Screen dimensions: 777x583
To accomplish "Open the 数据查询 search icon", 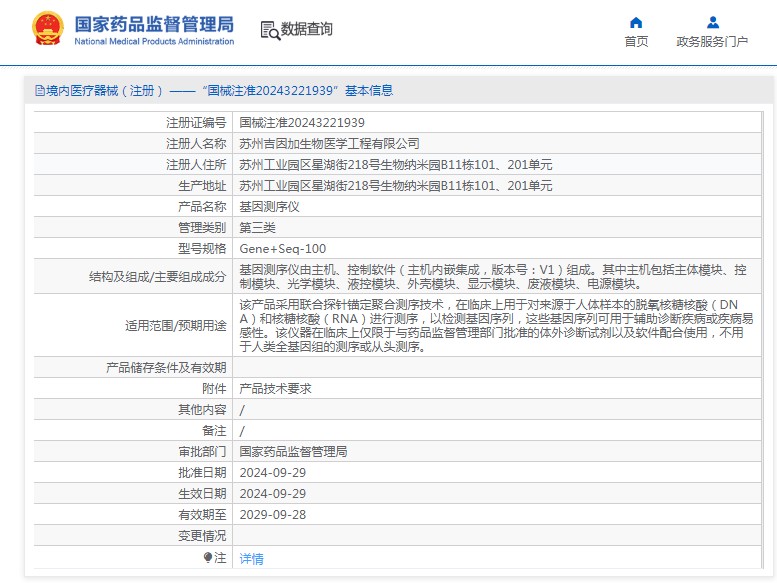I will click(270, 30).
